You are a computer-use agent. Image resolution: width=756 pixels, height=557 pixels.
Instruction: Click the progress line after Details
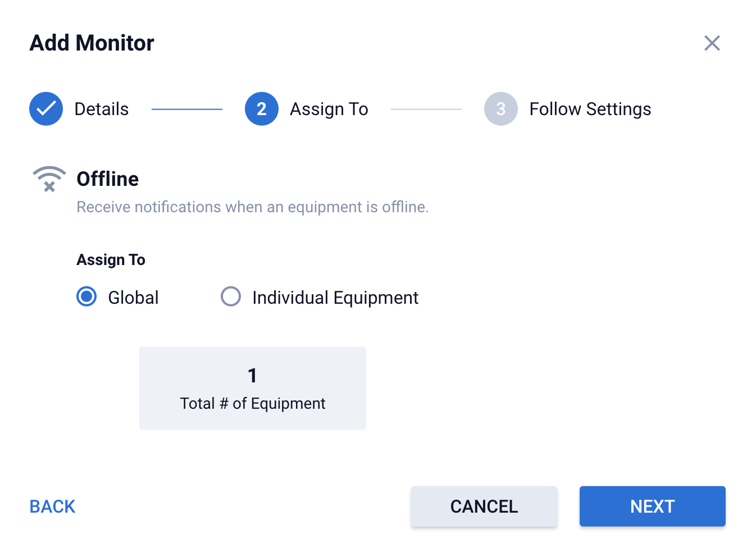click(x=186, y=109)
